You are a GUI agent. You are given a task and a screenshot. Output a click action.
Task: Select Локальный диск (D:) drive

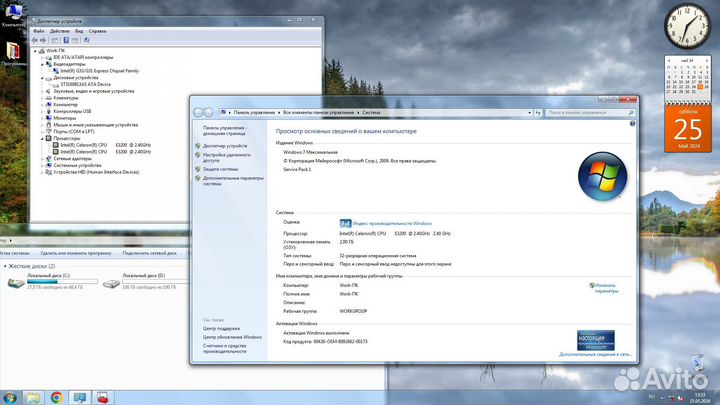point(146,281)
